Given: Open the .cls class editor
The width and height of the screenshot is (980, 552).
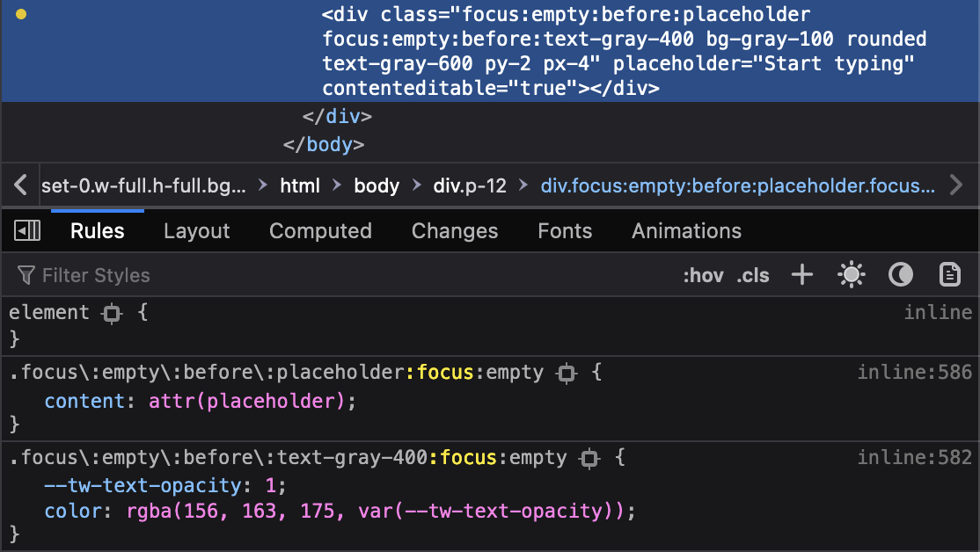Looking at the screenshot, I should pos(752,275).
